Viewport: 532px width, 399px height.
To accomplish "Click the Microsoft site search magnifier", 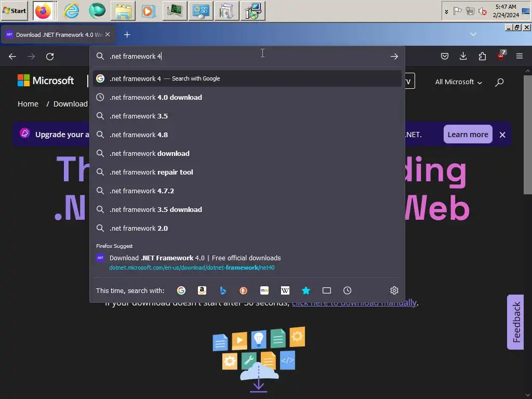I will point(499,82).
